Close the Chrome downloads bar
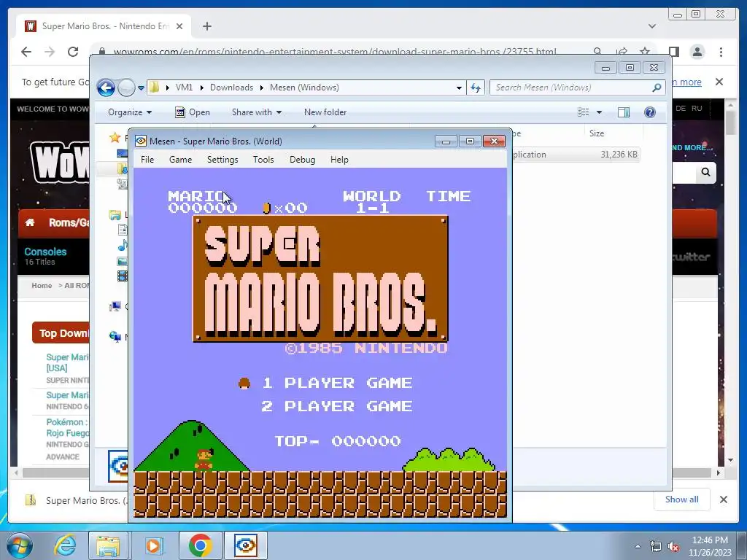The image size is (747, 560). (x=723, y=499)
